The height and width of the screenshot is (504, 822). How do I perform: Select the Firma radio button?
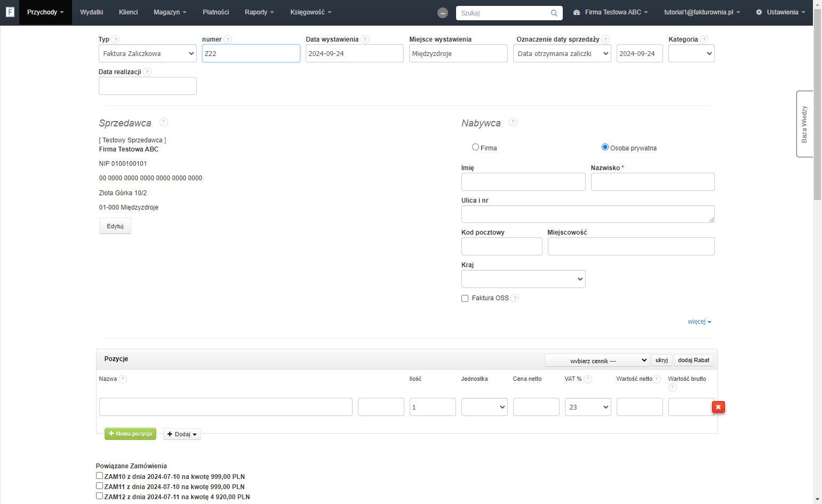475,147
